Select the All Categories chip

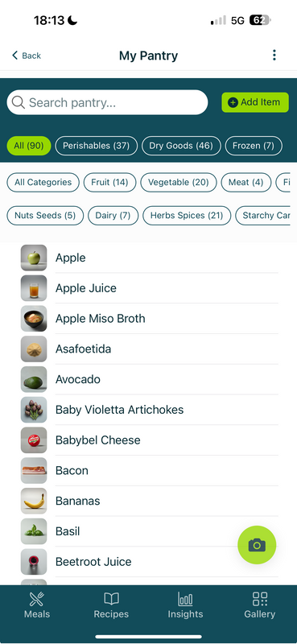point(43,183)
